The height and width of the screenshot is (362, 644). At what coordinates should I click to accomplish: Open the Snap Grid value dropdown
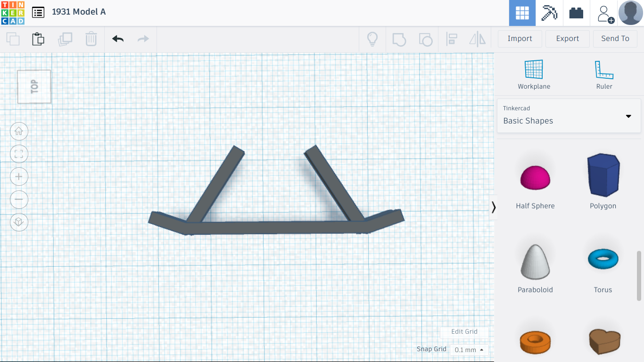coord(468,350)
